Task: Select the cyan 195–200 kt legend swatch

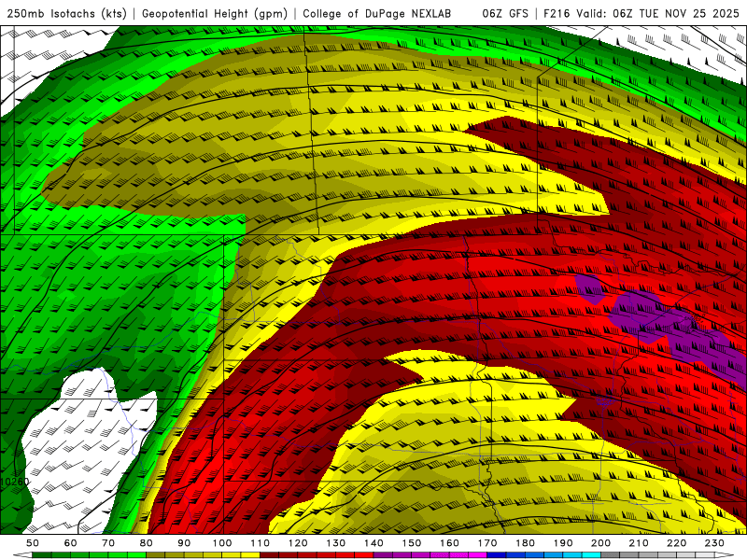Action: click(x=591, y=554)
